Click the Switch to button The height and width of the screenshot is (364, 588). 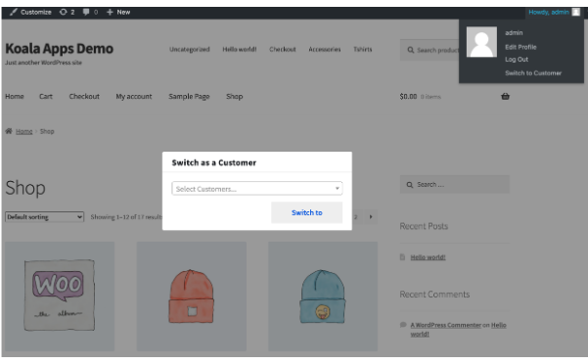click(x=307, y=212)
